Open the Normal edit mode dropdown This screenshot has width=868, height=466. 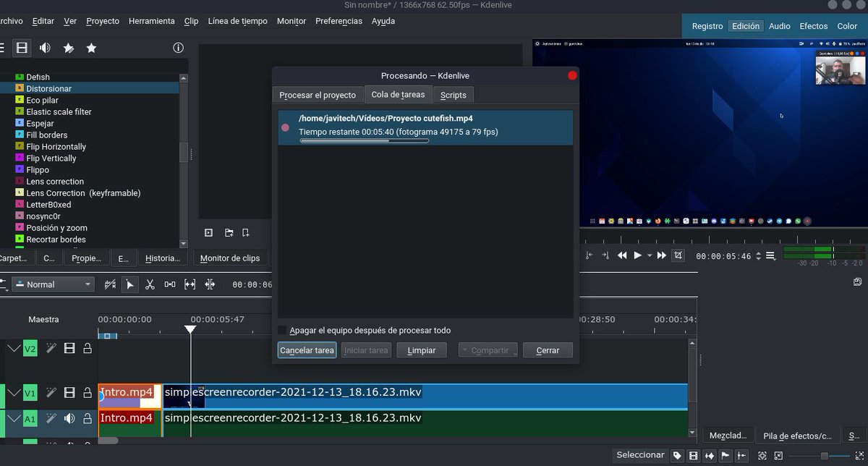click(x=53, y=284)
